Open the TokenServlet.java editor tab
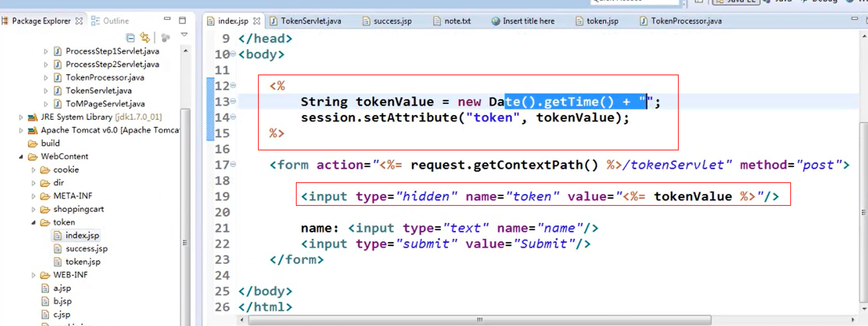This screenshot has width=868, height=326. tap(306, 21)
